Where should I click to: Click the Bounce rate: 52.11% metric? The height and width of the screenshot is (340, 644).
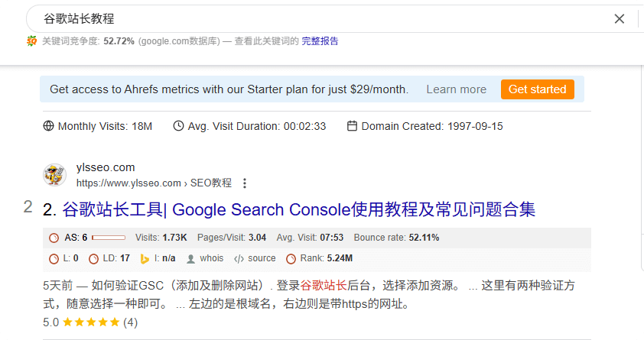click(x=396, y=238)
